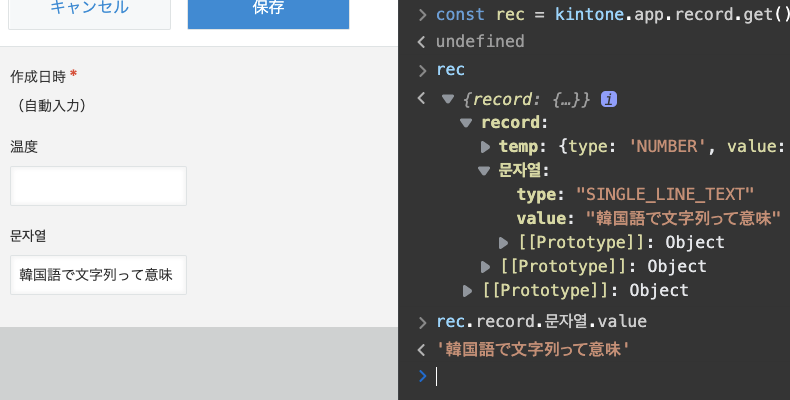Expand the outermost [[Prototype]]: Object
790x400 pixels.
[467, 291]
